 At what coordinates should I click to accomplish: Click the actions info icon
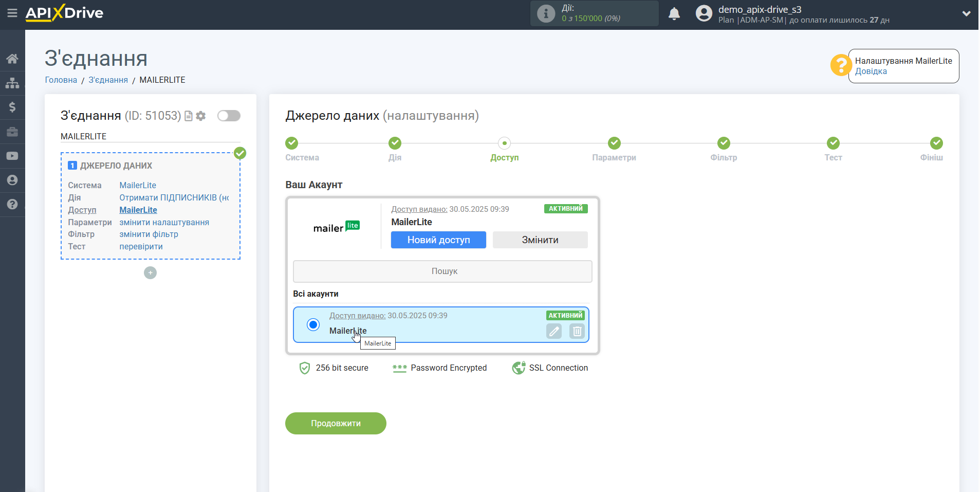[x=546, y=13]
